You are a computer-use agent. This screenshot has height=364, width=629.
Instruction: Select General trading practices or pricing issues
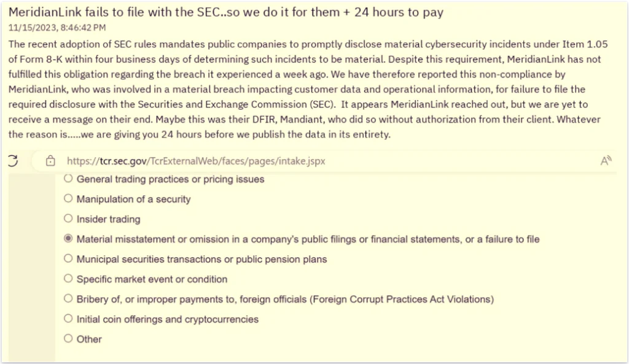coord(68,179)
